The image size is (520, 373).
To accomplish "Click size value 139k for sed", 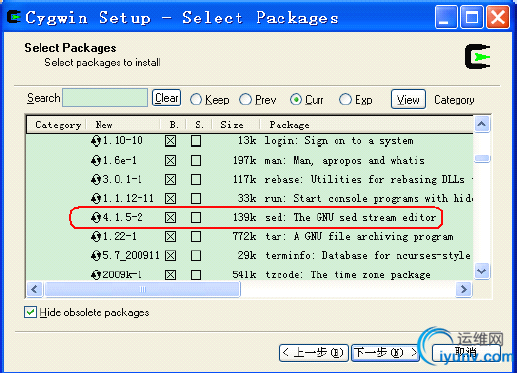I will tap(244, 218).
